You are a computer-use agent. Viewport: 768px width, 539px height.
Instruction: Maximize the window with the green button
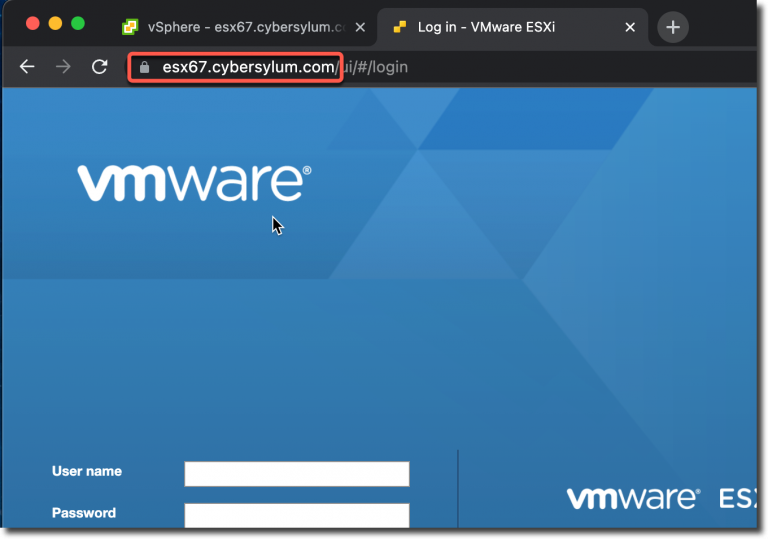tap(78, 23)
